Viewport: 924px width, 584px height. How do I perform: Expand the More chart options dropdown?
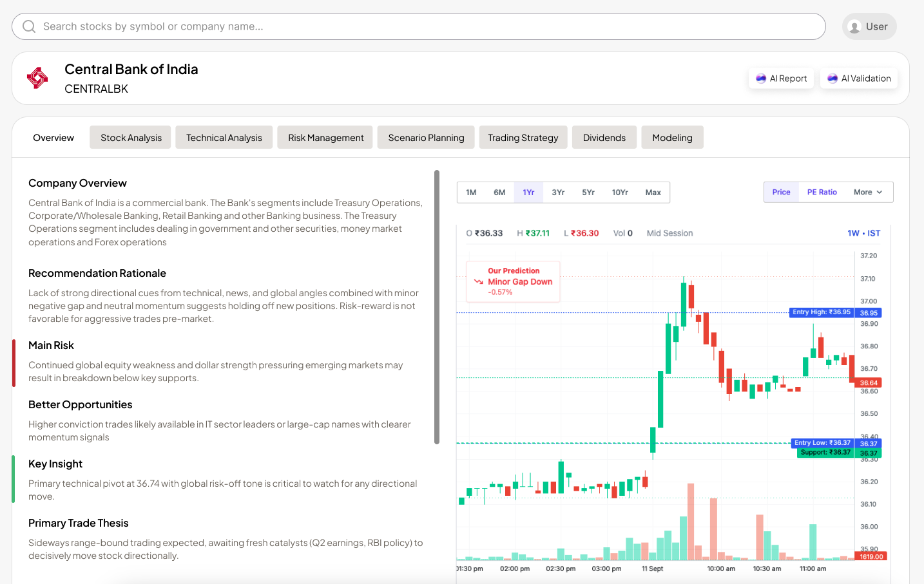867,193
